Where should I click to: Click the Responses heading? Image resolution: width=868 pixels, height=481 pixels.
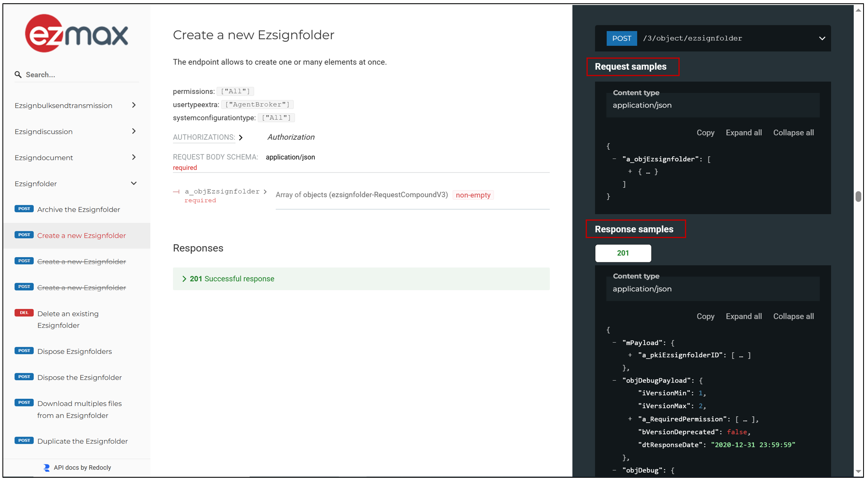[x=198, y=248]
